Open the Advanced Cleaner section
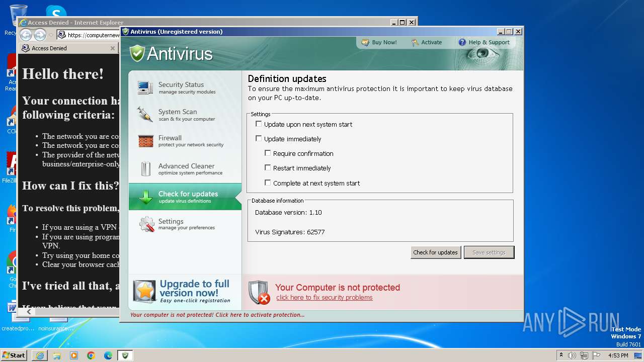Screen dimensions: 644x362 click(185, 169)
